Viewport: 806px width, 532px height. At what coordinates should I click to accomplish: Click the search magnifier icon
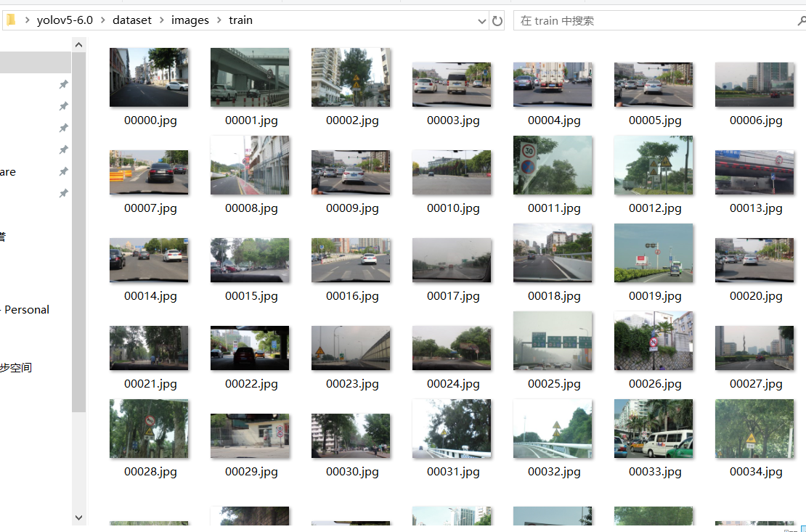[x=802, y=20]
